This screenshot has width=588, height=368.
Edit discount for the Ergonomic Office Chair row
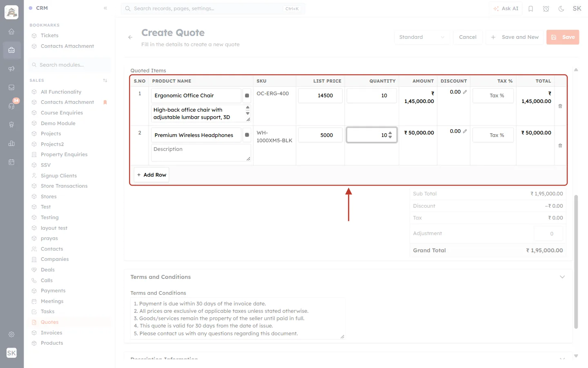coord(465,92)
